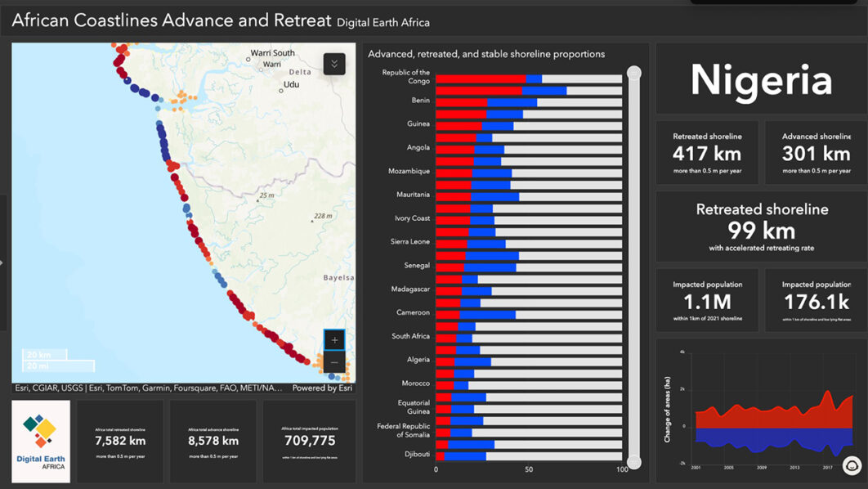Zoom out on the coastline map
The height and width of the screenshot is (489, 868).
pyautogui.click(x=334, y=362)
